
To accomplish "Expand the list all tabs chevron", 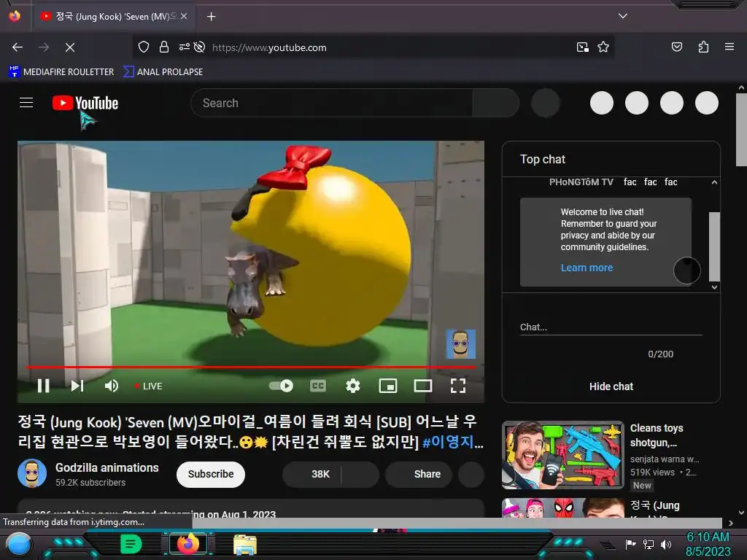I will coord(623,16).
